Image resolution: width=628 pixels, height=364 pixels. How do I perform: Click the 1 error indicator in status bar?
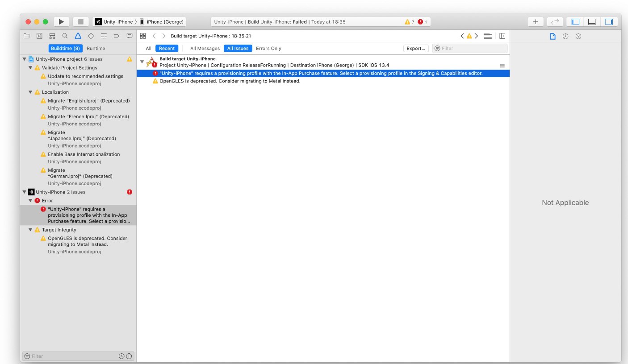[x=423, y=22]
